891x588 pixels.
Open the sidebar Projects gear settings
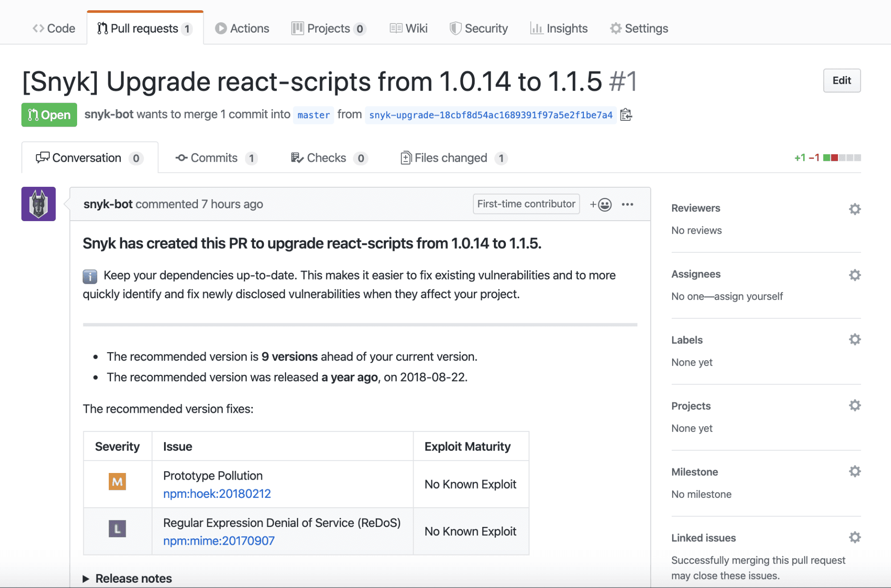[x=854, y=406]
